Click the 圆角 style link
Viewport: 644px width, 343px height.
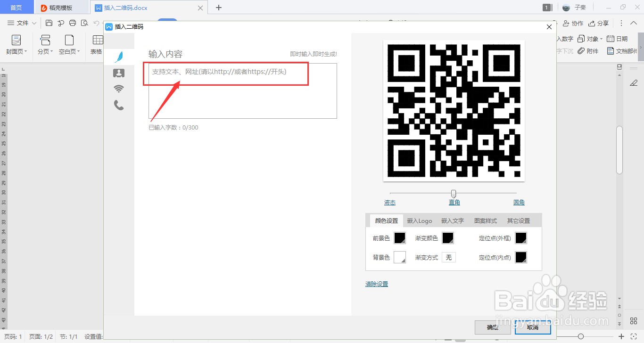tap(519, 203)
